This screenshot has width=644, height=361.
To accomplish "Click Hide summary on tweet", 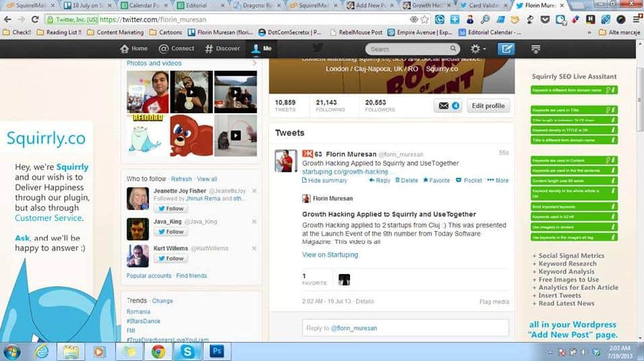I will (324, 180).
